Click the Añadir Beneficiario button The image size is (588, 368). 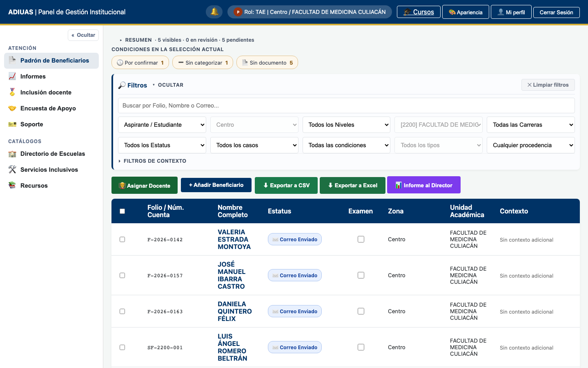(x=216, y=185)
